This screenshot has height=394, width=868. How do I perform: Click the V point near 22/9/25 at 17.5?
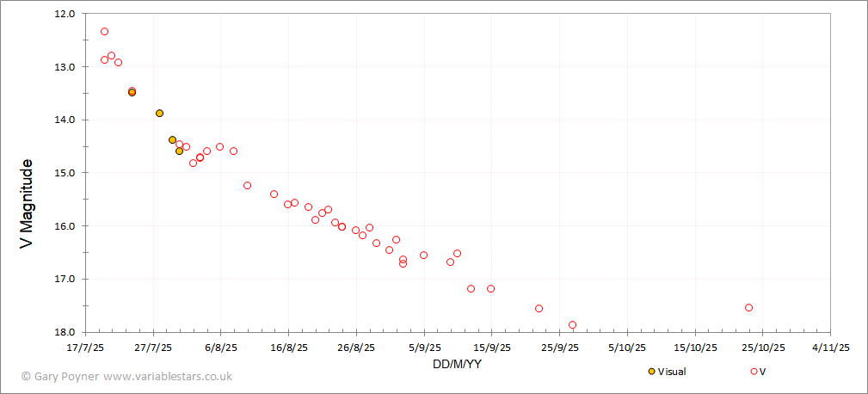[539, 308]
